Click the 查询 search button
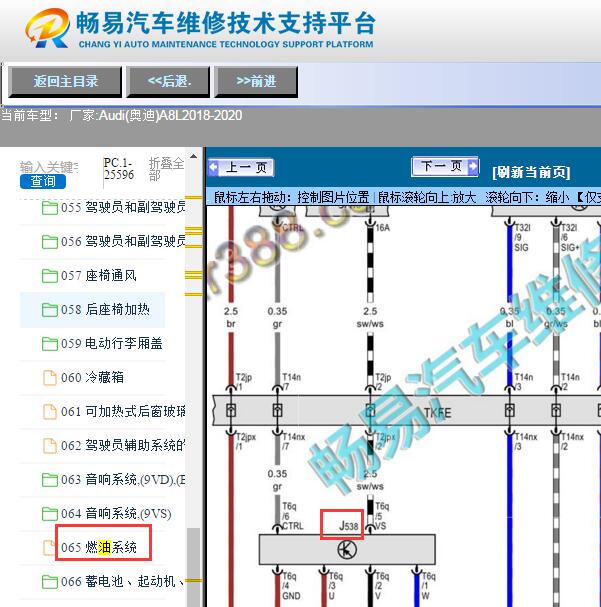This screenshot has width=601, height=607. [43, 181]
